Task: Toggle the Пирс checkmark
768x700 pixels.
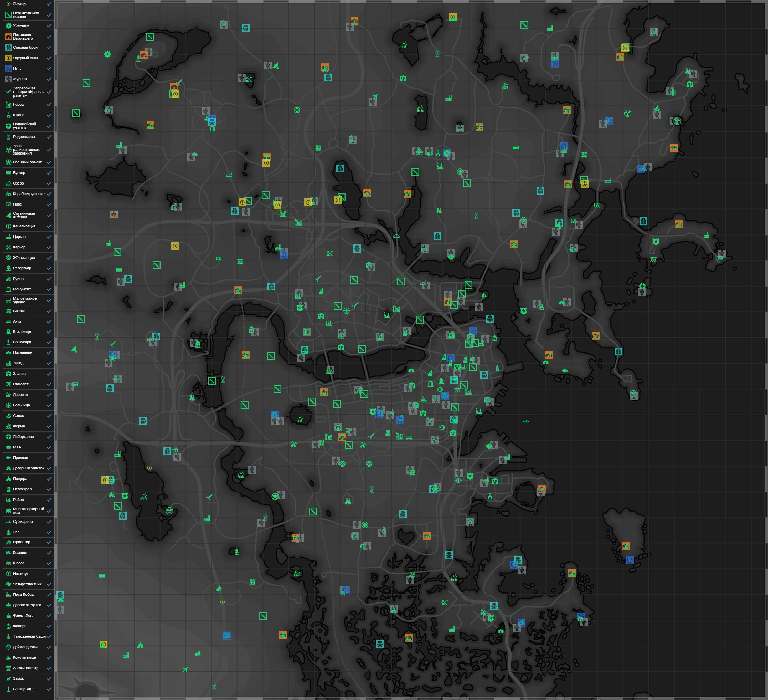Action: pos(49,204)
